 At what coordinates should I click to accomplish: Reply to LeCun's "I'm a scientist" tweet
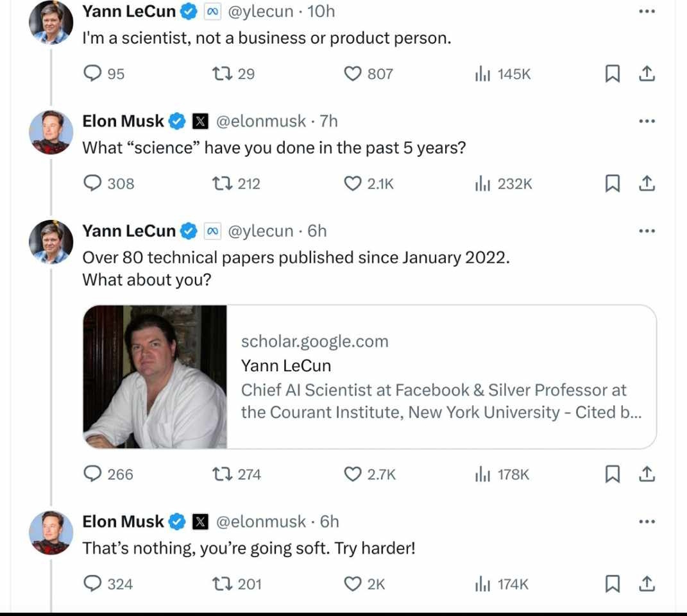(x=94, y=74)
